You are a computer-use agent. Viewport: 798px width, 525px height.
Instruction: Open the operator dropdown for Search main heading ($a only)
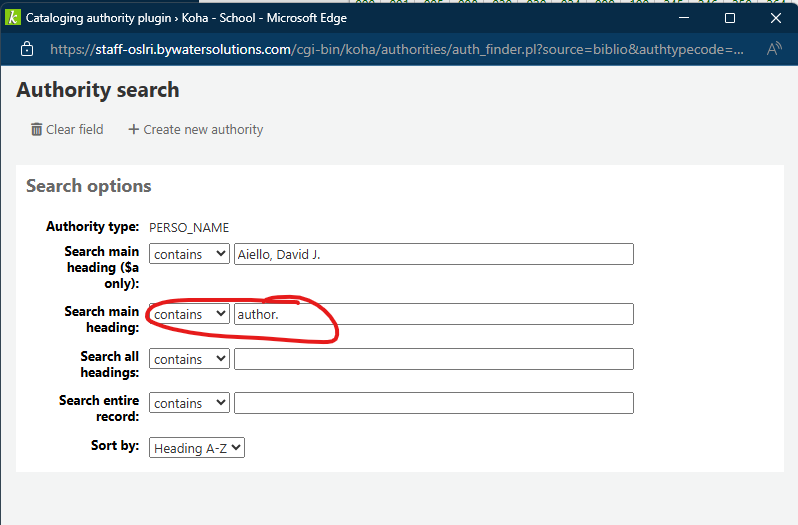189,254
